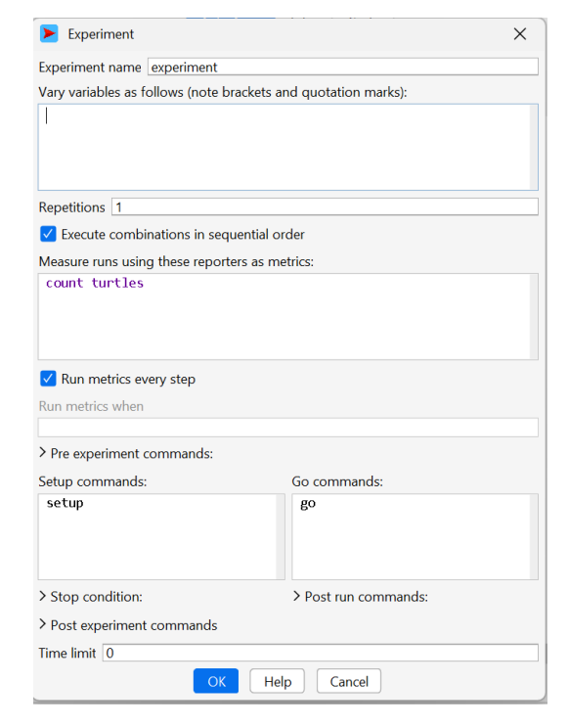Image resolution: width=569 pixels, height=728 pixels.
Task: Click inside the Vary variables text area
Action: [284, 147]
